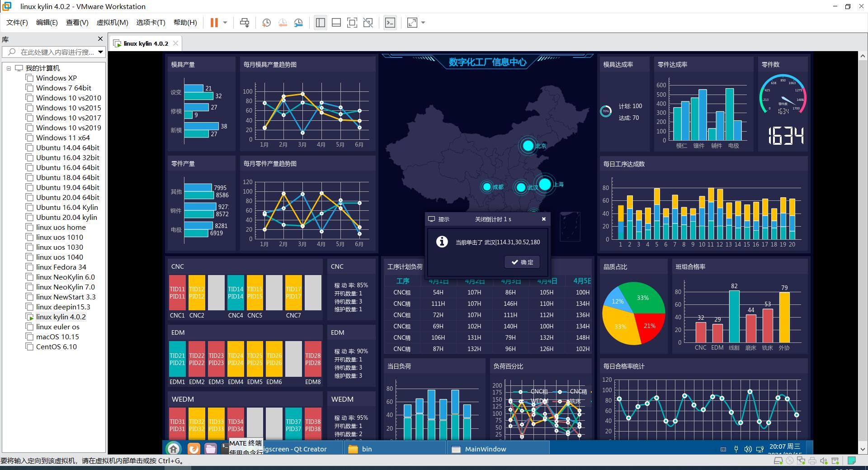
Task: Click the volume icon in Kylin tray
Action: (748, 449)
